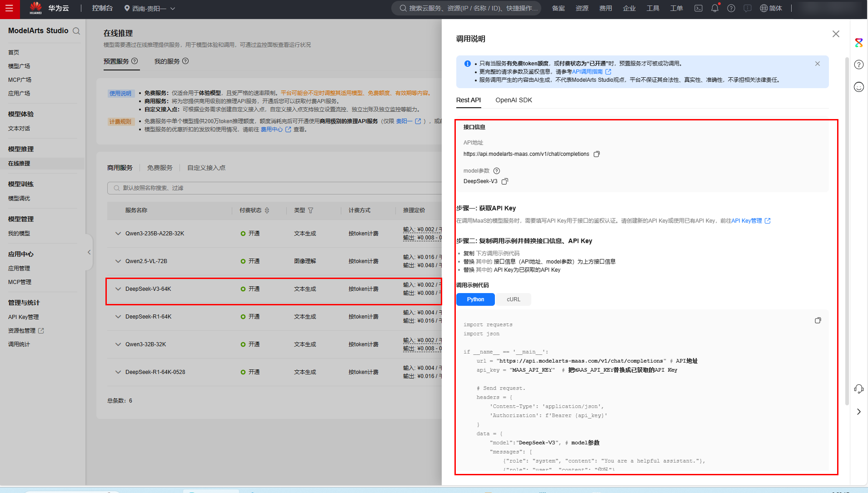The width and height of the screenshot is (868, 493).
Task: Open 调用统计 in sidebar
Action: tap(19, 344)
